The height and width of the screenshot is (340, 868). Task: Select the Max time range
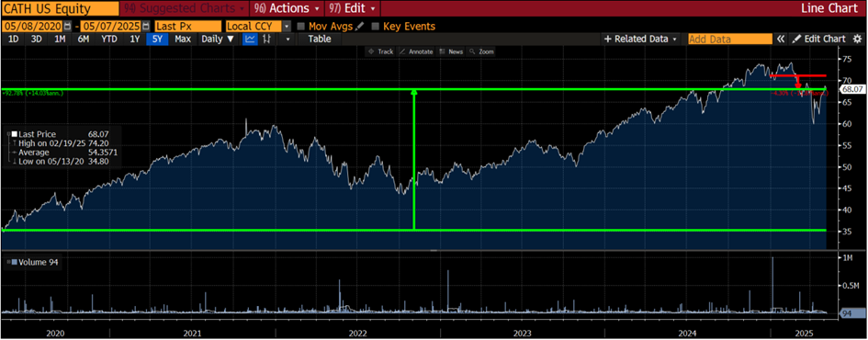tap(183, 39)
